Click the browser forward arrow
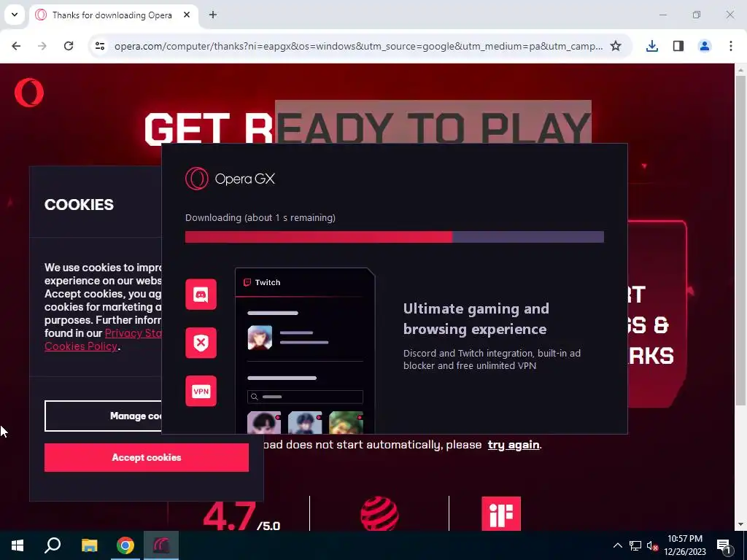 (42, 46)
